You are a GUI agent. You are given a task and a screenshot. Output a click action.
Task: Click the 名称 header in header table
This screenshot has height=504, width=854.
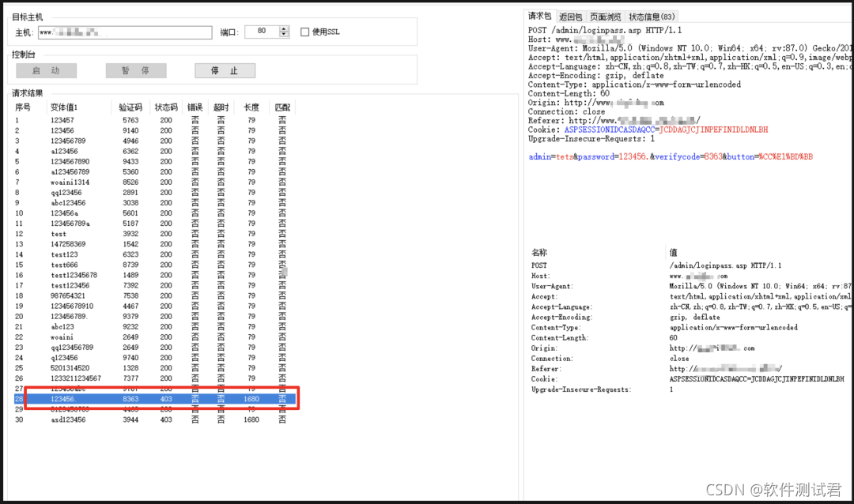(596, 253)
